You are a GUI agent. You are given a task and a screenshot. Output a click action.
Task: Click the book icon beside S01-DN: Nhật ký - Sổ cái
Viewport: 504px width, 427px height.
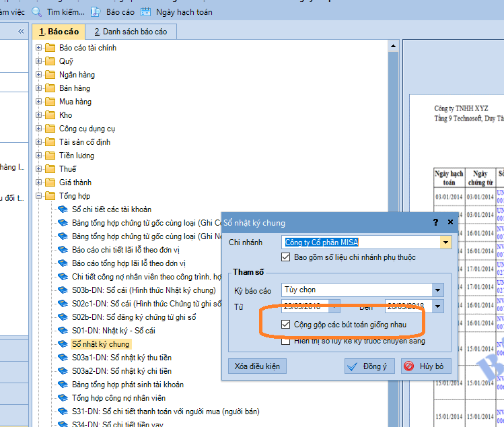(x=63, y=331)
